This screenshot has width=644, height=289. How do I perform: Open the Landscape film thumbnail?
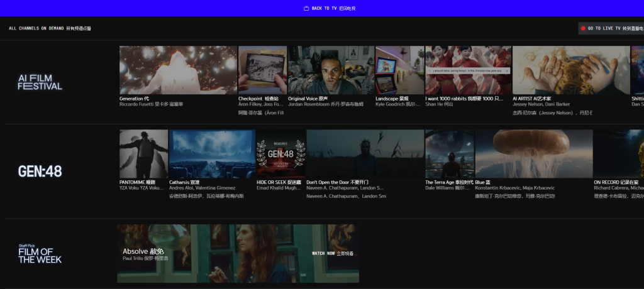(399, 70)
